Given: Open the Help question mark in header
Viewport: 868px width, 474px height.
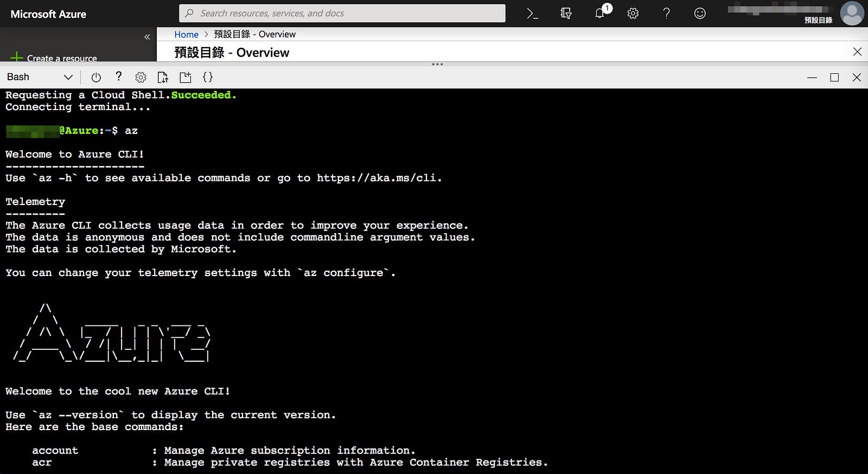Looking at the screenshot, I should 667,14.
